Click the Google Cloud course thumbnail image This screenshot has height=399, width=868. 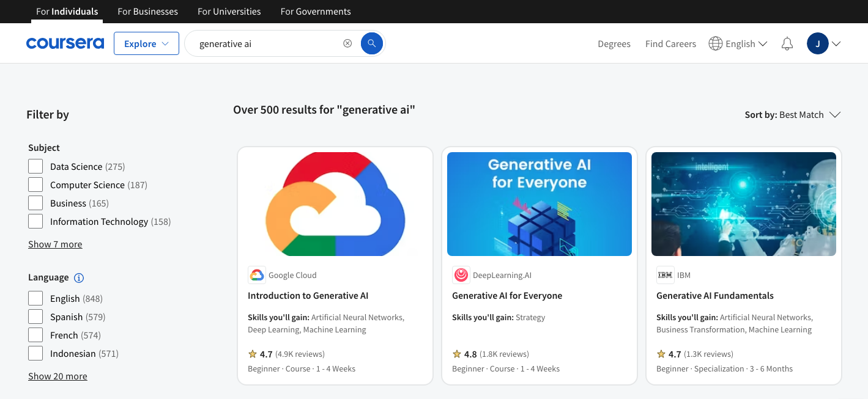[x=335, y=204]
